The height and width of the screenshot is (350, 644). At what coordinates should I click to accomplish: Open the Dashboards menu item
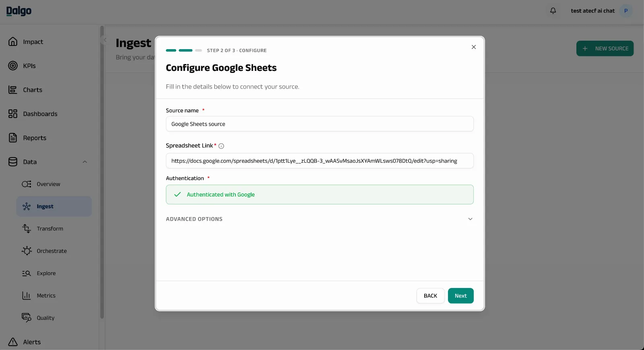40,114
